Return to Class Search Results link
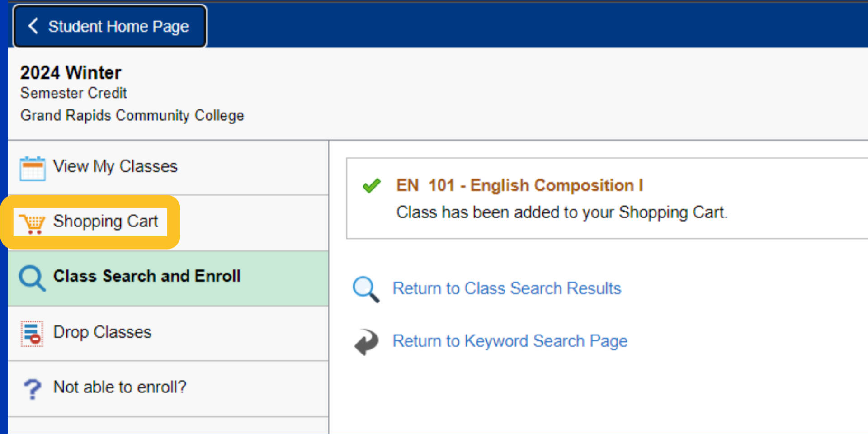This screenshot has height=434, width=868. [506, 288]
